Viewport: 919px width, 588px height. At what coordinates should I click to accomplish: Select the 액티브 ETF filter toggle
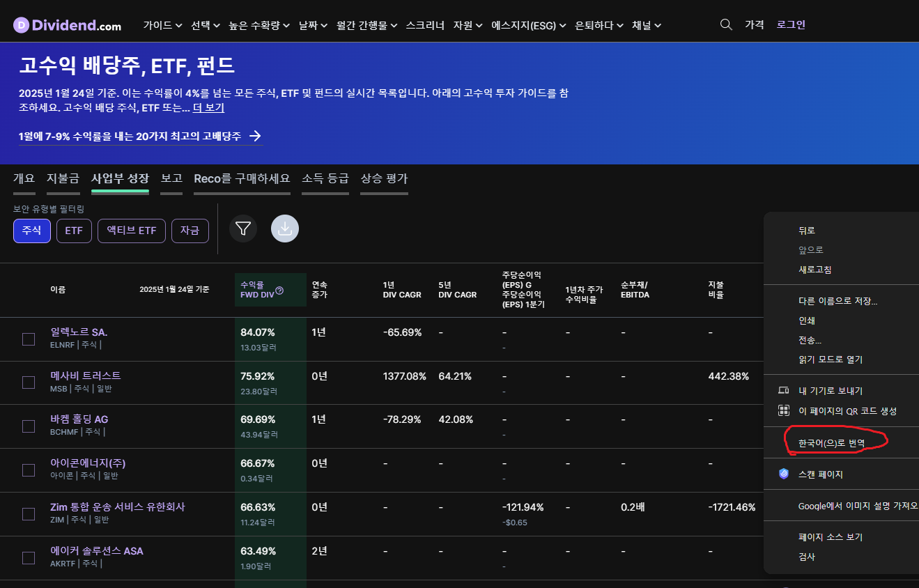click(132, 231)
